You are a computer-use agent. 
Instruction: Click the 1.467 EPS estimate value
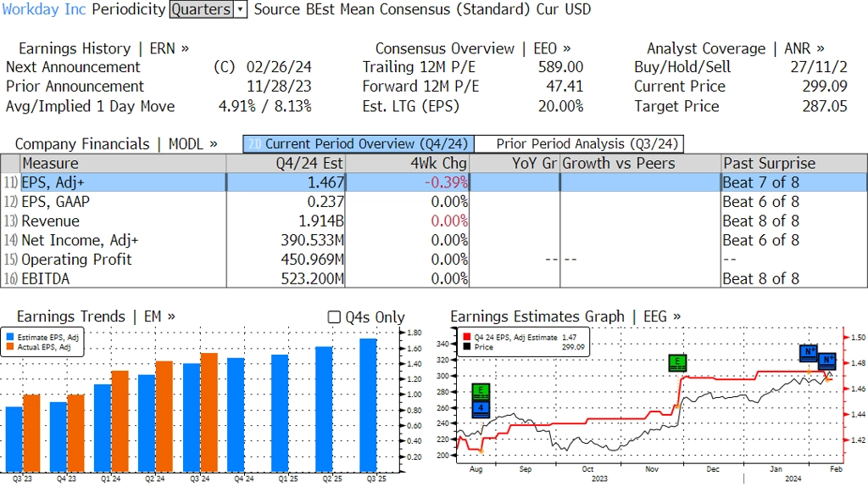325,182
